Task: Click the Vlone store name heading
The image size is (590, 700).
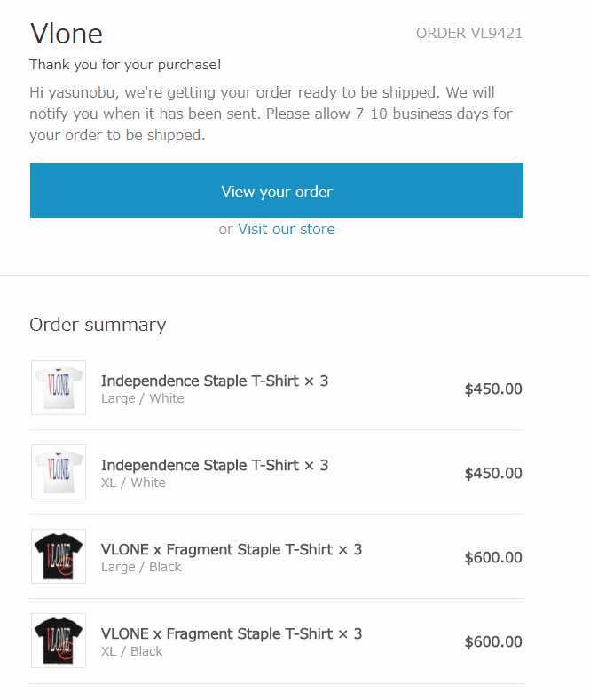Action: pos(67,34)
